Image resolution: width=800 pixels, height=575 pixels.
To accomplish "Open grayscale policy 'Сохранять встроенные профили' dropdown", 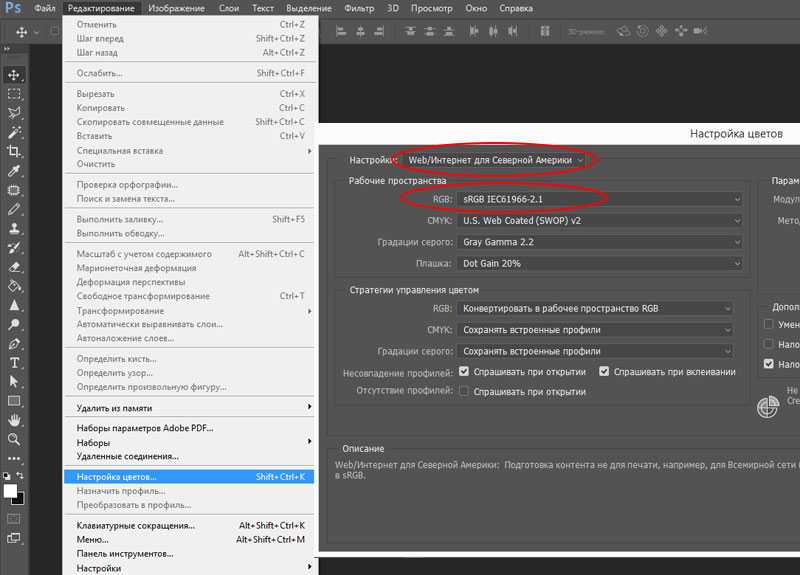I will pyautogui.click(x=595, y=351).
